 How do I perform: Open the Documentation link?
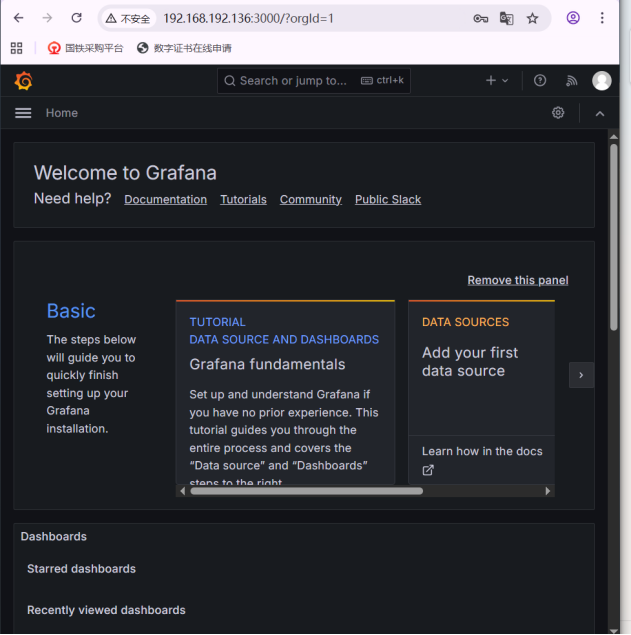(166, 199)
